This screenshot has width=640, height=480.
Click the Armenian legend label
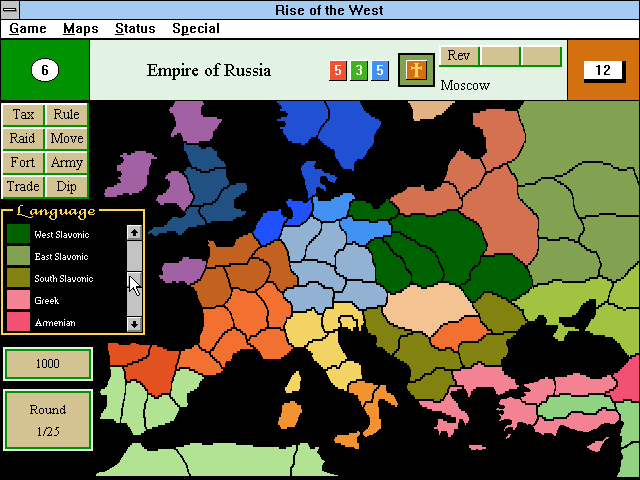pyautogui.click(x=55, y=323)
